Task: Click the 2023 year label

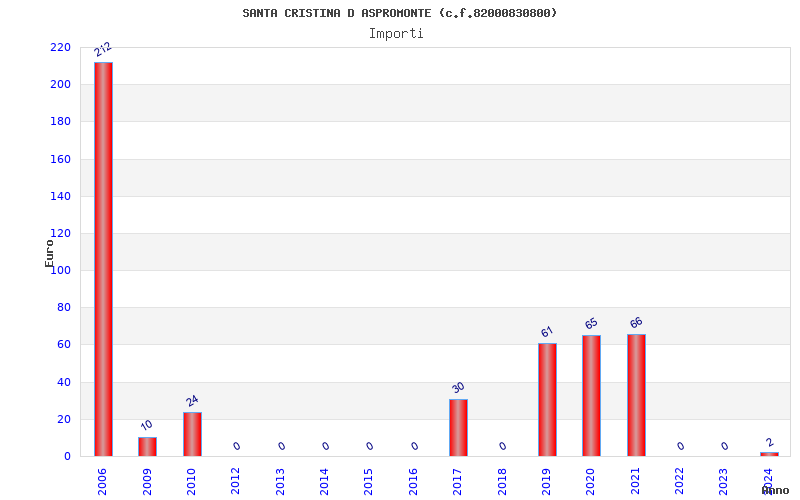Action: 723,482
